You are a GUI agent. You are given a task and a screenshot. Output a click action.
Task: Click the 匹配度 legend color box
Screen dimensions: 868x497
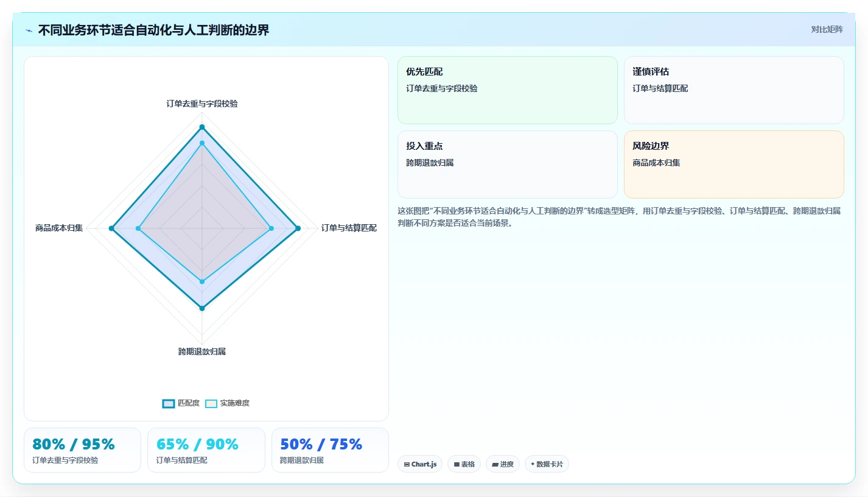[169, 403]
